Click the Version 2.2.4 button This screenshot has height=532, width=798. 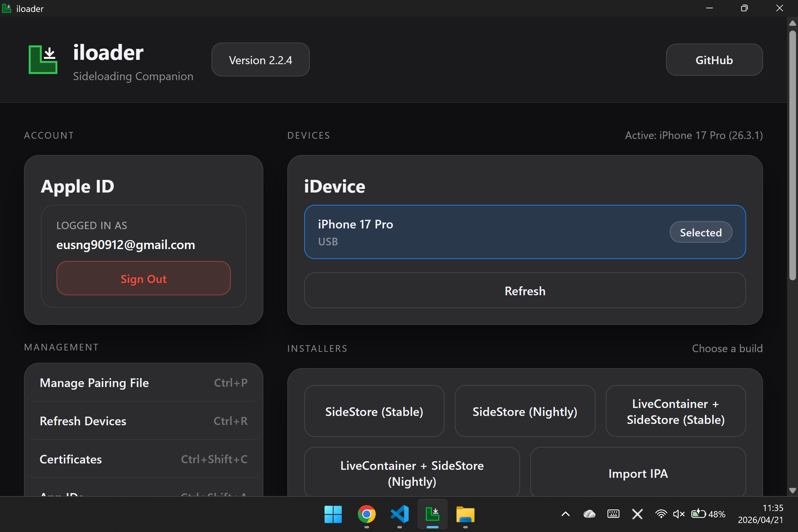click(260, 60)
